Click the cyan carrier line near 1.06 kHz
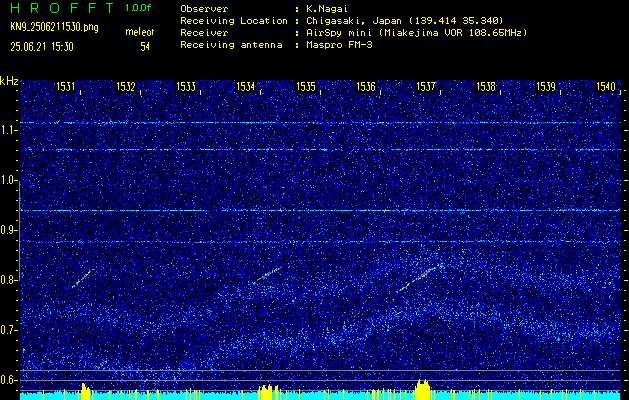 tap(320, 150)
